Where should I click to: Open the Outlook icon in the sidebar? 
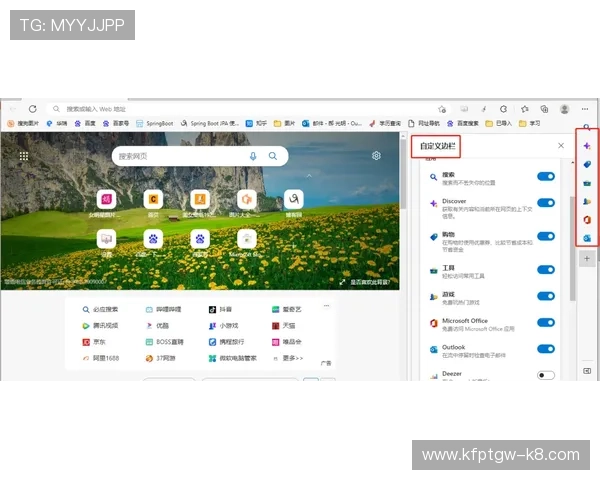click(x=587, y=237)
